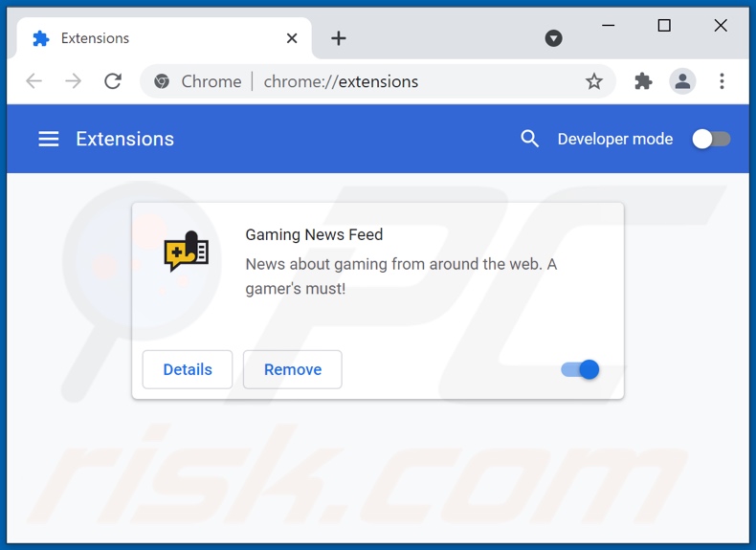This screenshot has height=550, width=756.
Task: Click the Gaming News Feed title text
Action: (x=314, y=234)
